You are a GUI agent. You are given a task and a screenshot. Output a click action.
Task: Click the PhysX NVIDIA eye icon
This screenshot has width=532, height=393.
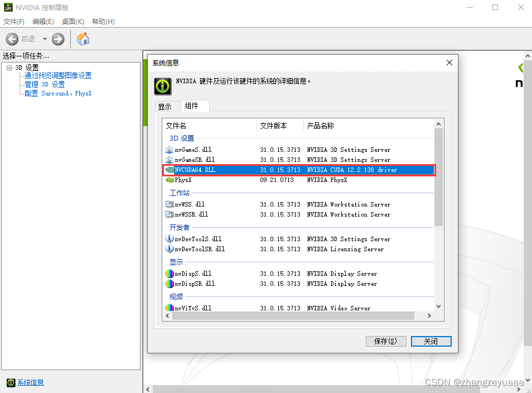[x=170, y=180]
